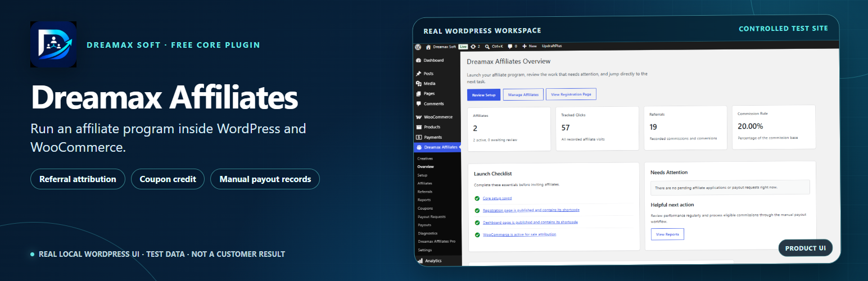
Task: Click the Needs Attention heading
Action: point(669,173)
